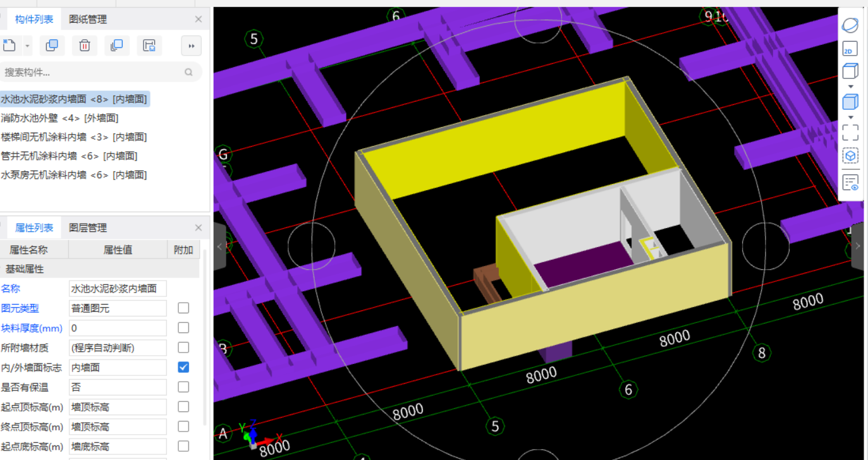Open the 终点顶标高(m) value field

118,427
